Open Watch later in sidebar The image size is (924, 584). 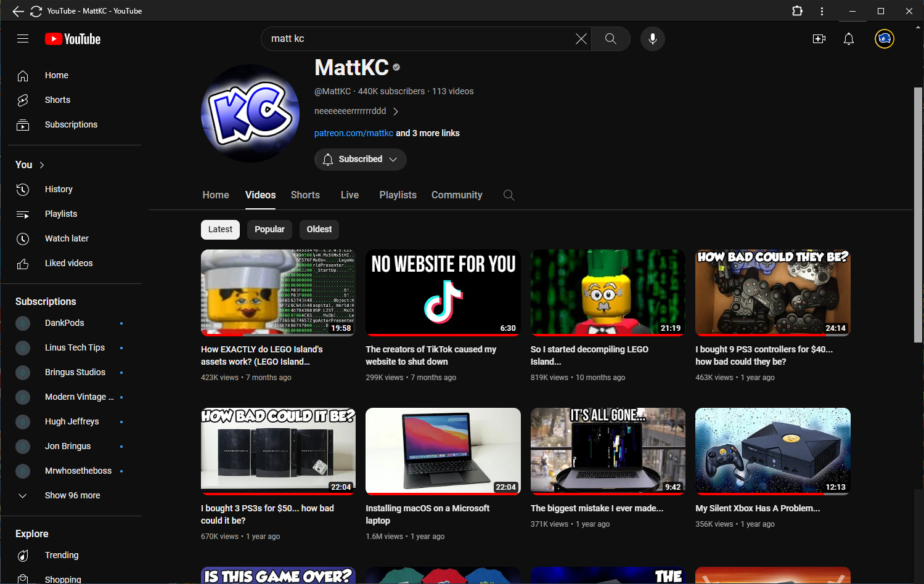pyautogui.click(x=67, y=238)
